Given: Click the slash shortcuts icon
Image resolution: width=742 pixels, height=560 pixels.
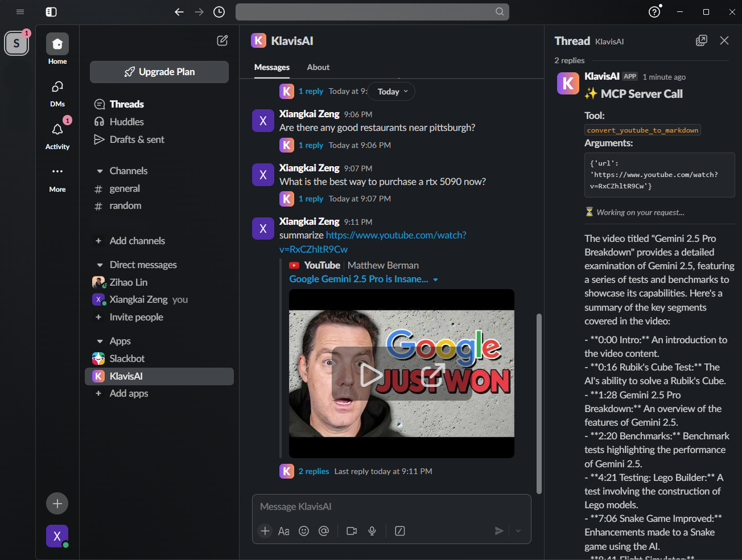Looking at the screenshot, I should coord(400,531).
